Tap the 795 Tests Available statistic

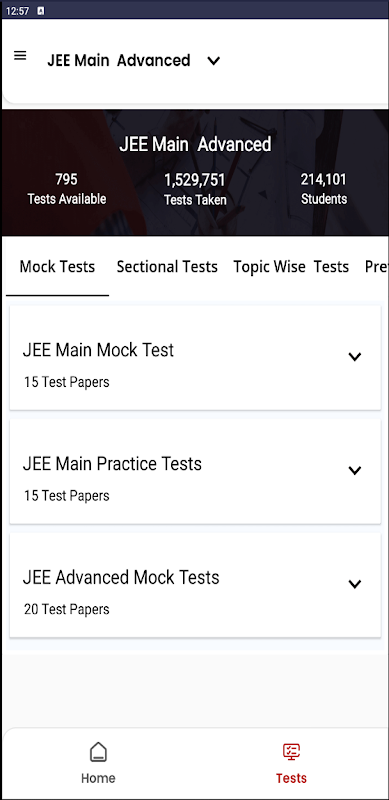pos(66,189)
